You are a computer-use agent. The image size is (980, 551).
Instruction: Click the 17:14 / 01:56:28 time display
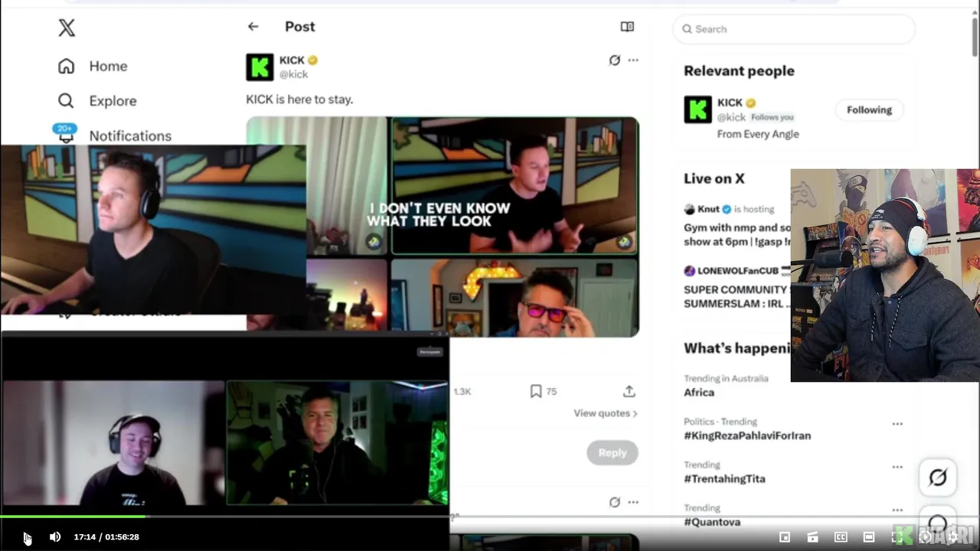[106, 537]
